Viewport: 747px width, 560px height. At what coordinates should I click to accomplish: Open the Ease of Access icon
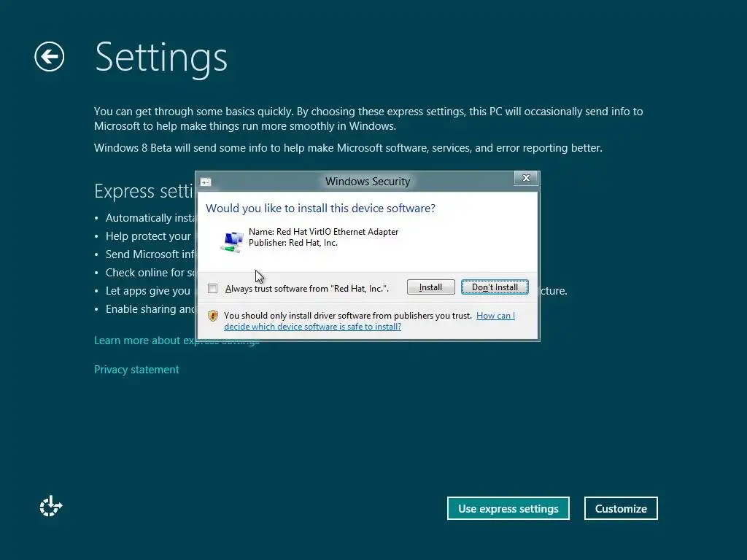[50, 506]
